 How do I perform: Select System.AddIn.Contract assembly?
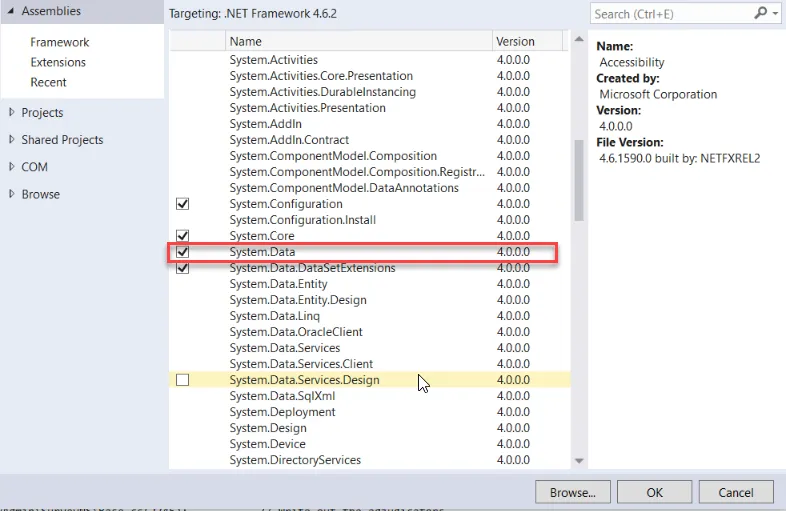369,140
